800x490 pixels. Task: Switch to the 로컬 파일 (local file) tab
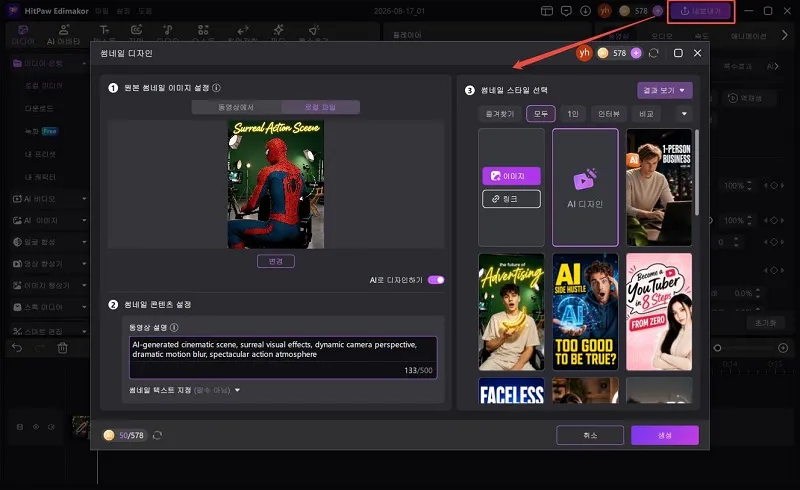point(320,107)
